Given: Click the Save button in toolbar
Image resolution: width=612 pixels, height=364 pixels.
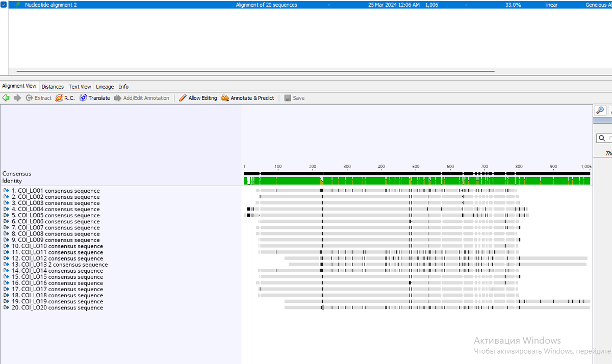Looking at the screenshot, I should tap(295, 98).
